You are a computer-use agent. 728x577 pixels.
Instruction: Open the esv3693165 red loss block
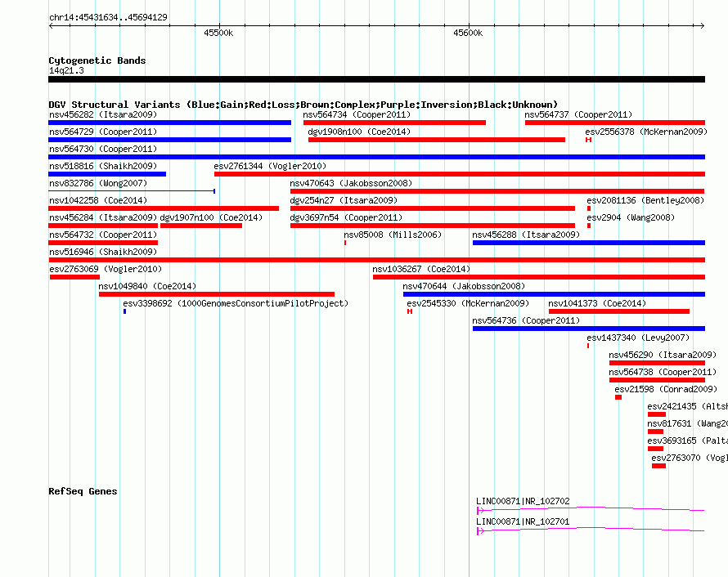655,449
